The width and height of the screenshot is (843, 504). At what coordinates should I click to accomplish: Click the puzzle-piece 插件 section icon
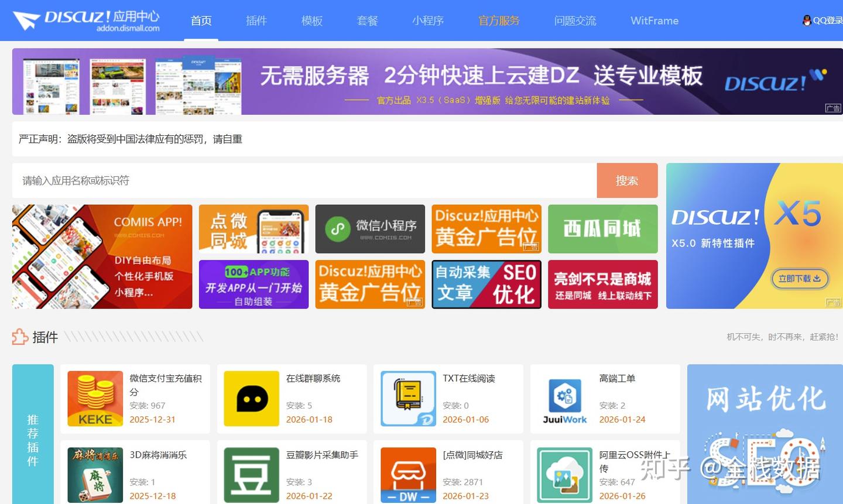pos(20,337)
